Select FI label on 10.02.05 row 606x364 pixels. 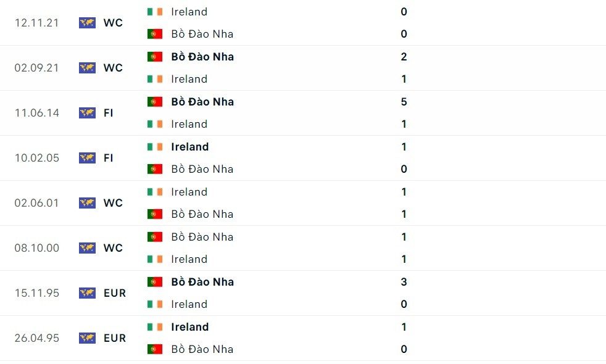(x=109, y=158)
